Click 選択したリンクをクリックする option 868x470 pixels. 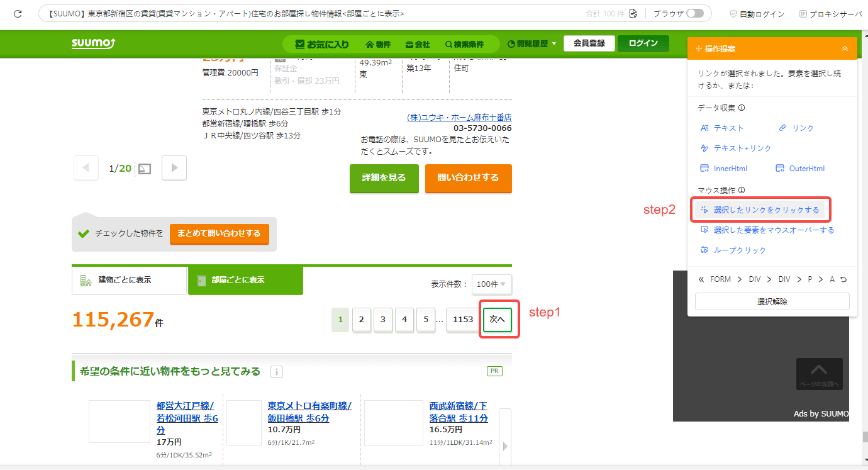(760, 210)
